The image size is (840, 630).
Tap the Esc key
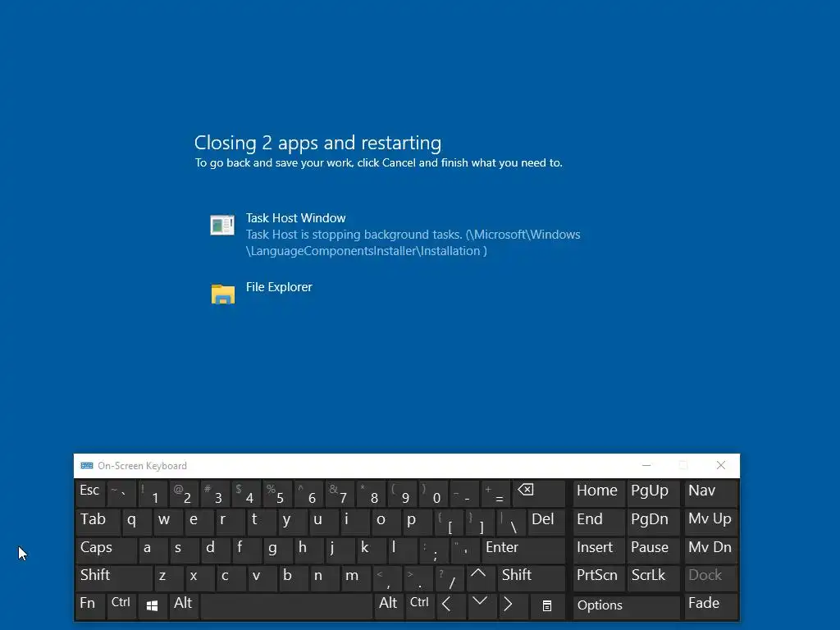[90, 493]
